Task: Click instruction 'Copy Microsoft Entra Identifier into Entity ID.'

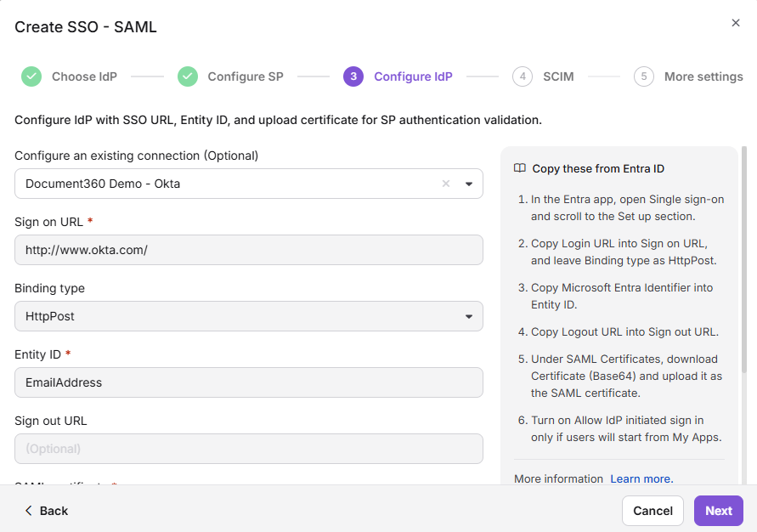Action: (x=622, y=296)
